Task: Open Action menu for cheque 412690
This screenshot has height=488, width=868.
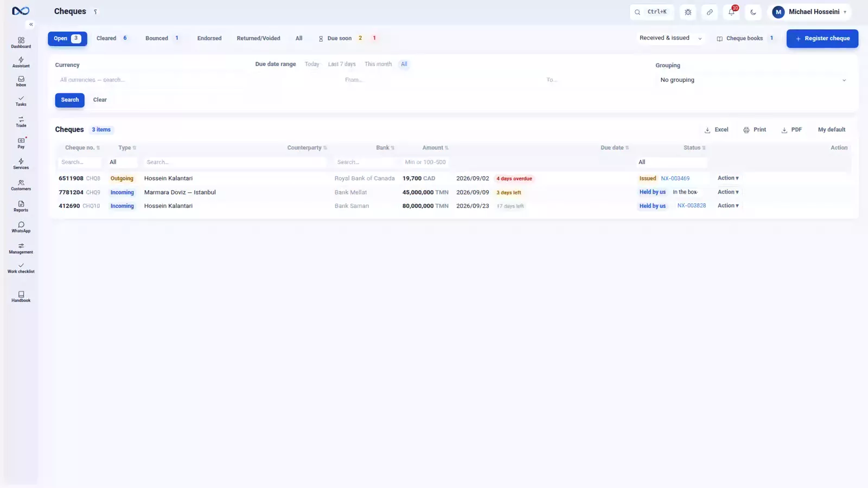Action: (x=728, y=206)
